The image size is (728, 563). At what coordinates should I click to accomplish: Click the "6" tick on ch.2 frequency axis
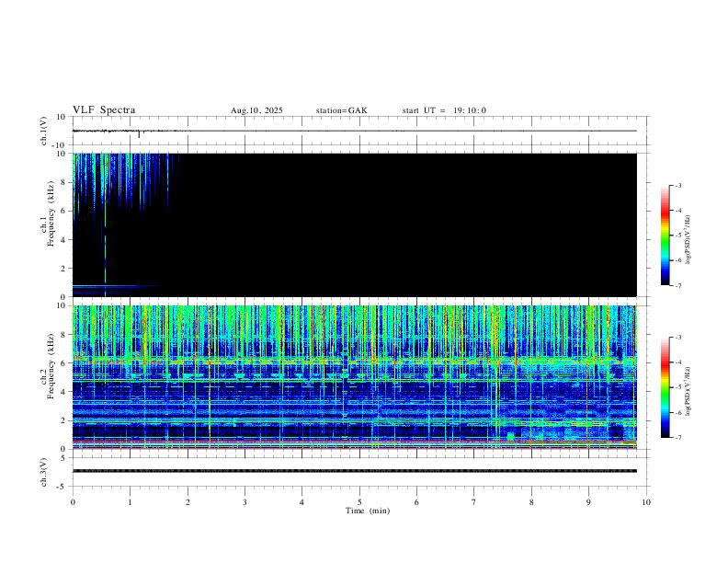(x=64, y=363)
